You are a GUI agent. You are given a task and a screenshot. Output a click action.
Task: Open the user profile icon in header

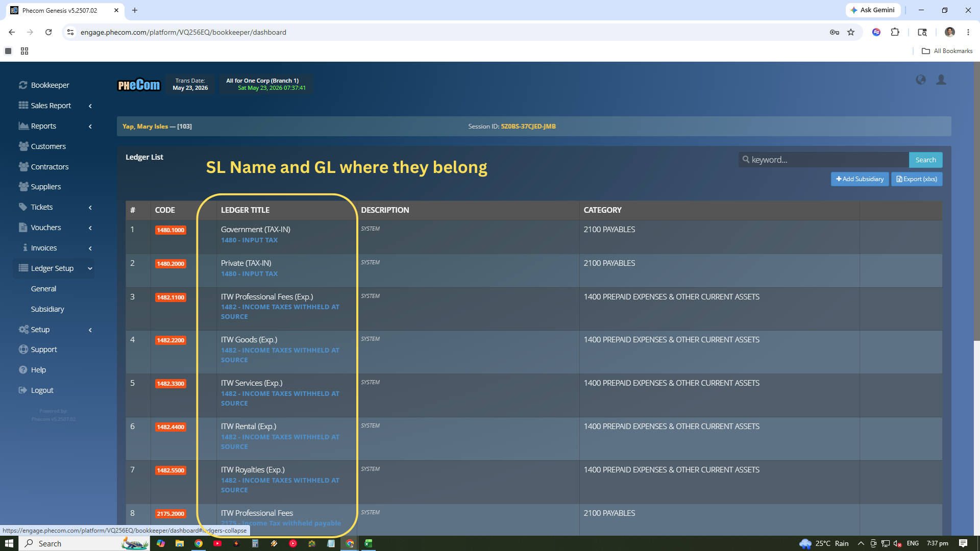tap(941, 80)
